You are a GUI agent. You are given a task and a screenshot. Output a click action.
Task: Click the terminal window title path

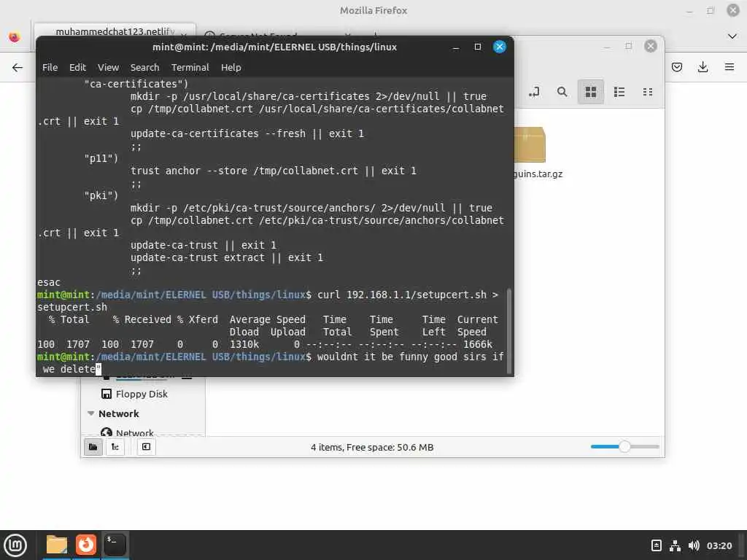(x=274, y=47)
